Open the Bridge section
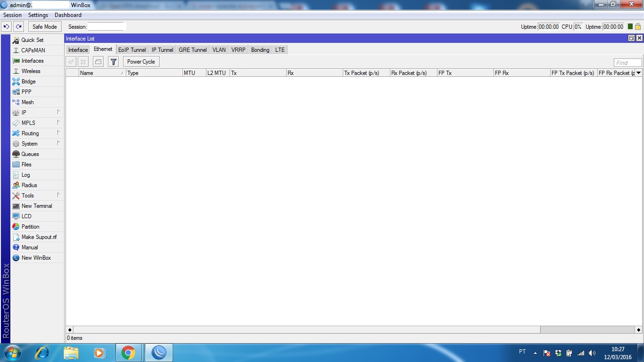This screenshot has height=362, width=644. [x=37, y=82]
